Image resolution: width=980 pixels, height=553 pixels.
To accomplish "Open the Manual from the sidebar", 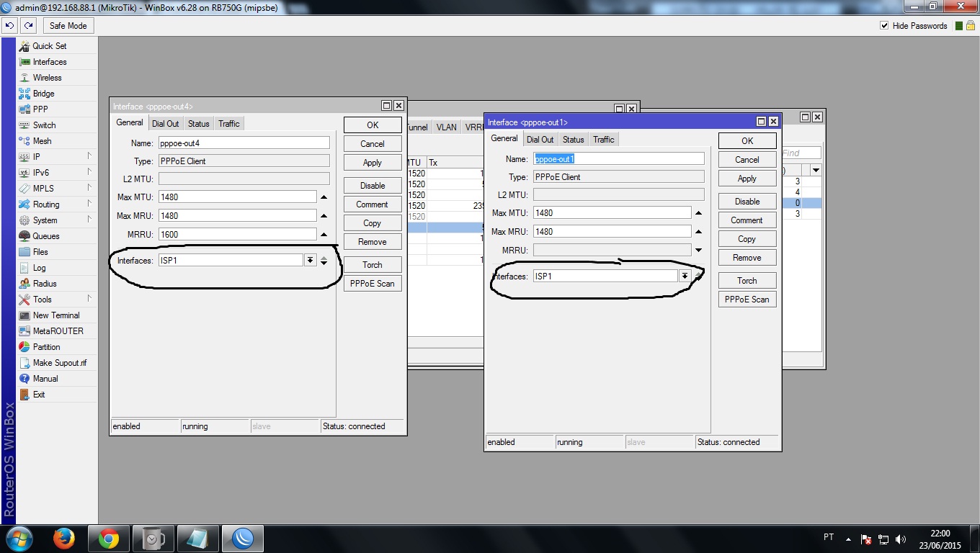I will coord(45,379).
